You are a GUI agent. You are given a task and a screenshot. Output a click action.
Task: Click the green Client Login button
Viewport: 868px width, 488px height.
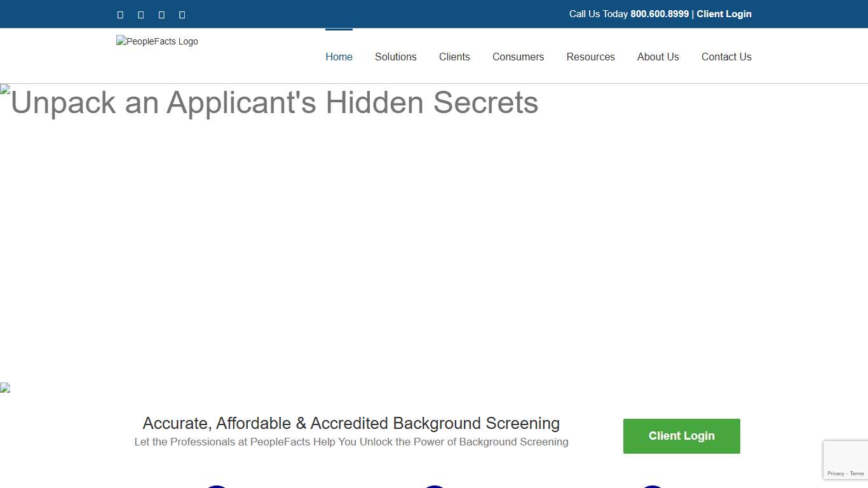[x=681, y=436]
